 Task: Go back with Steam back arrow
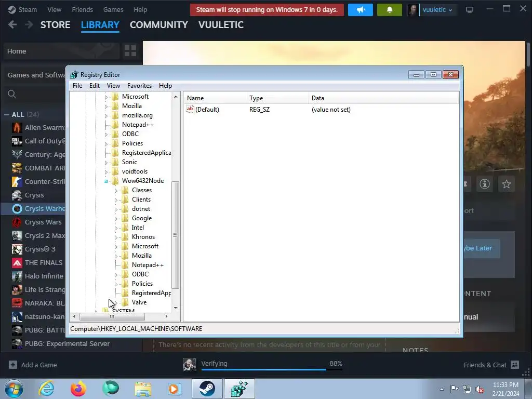12,24
